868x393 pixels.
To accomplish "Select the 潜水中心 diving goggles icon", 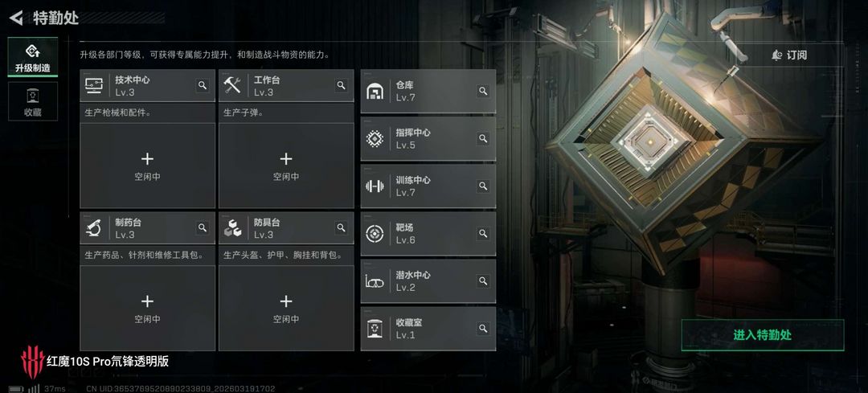I will (375, 282).
